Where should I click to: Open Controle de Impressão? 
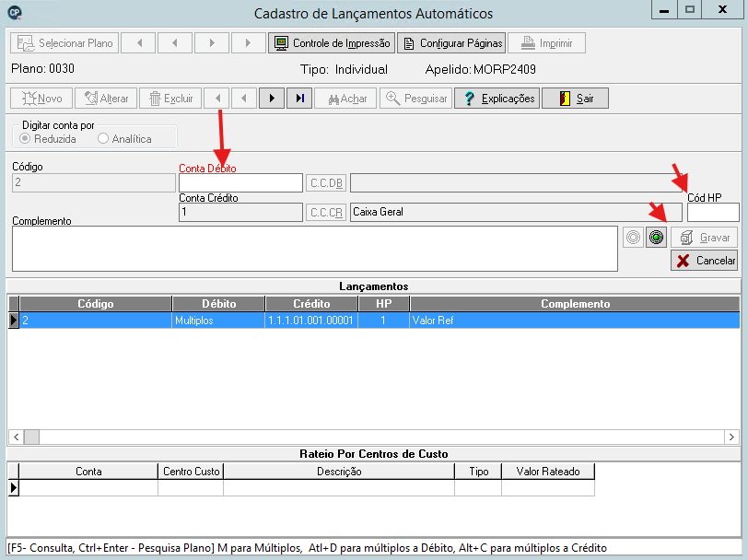[x=332, y=43]
